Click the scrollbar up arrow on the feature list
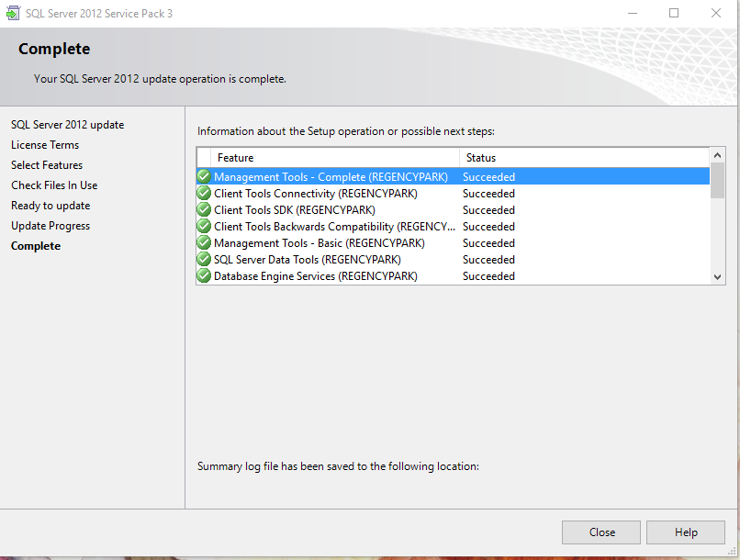Image resolution: width=740 pixels, height=560 pixels. (x=717, y=154)
